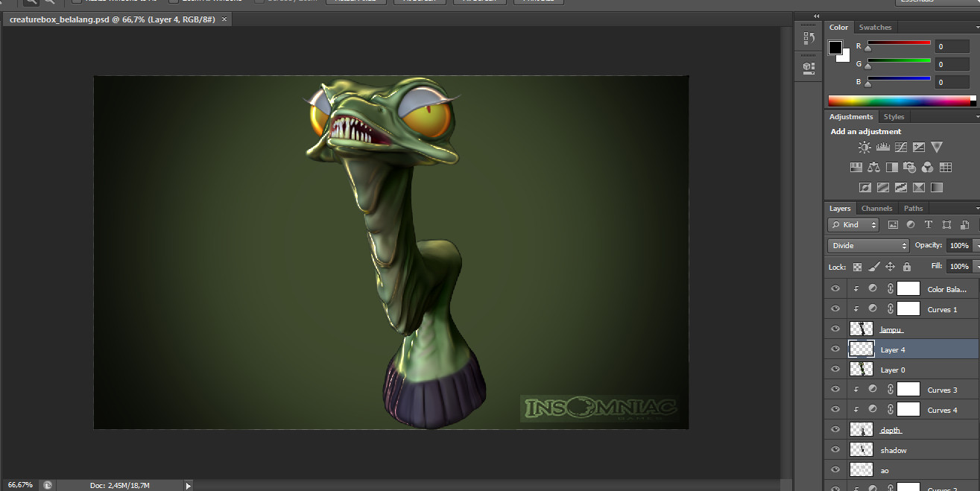Add a Threshold adjustment
This screenshot has width=980, height=491.
coord(901,188)
